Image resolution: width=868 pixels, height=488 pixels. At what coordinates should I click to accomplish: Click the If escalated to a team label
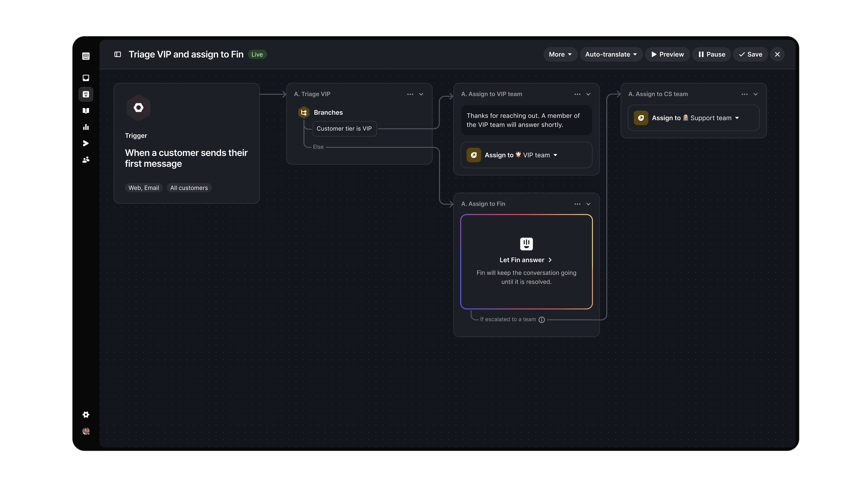pos(508,319)
